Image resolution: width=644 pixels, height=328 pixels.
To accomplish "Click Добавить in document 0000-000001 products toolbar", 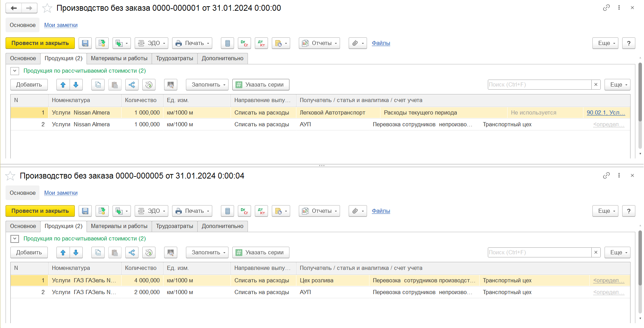I will tap(29, 85).
